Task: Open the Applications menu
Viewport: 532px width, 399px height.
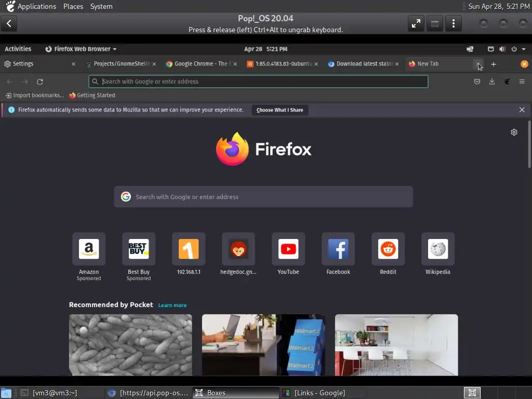Action: (37, 6)
